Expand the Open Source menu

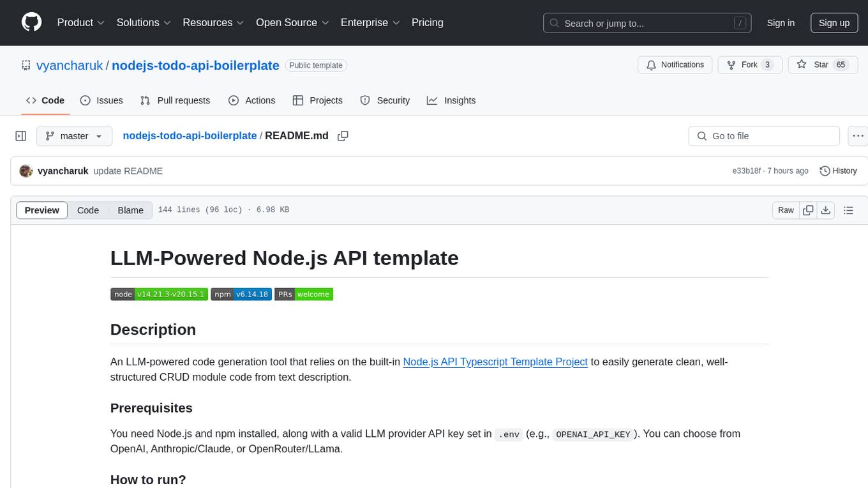(x=292, y=22)
